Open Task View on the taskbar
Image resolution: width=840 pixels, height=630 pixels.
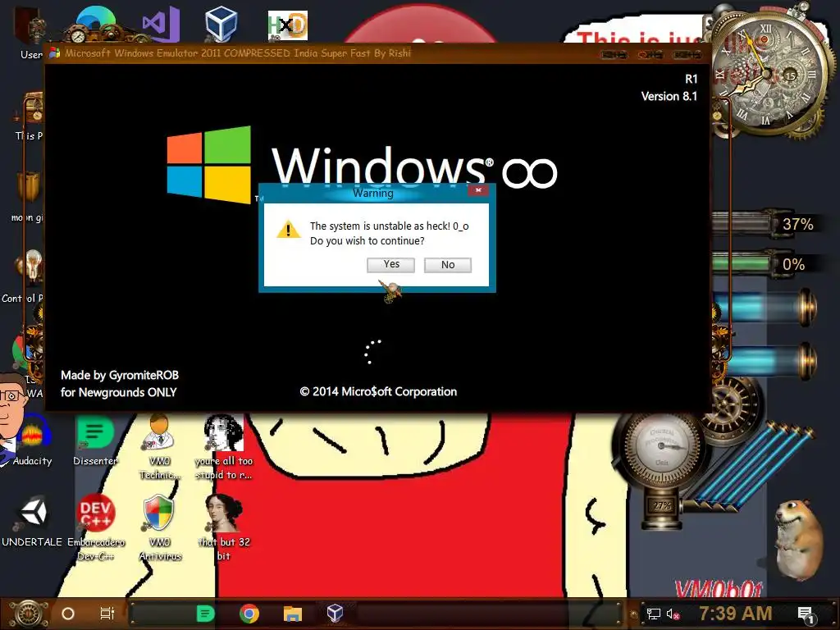[x=107, y=614]
